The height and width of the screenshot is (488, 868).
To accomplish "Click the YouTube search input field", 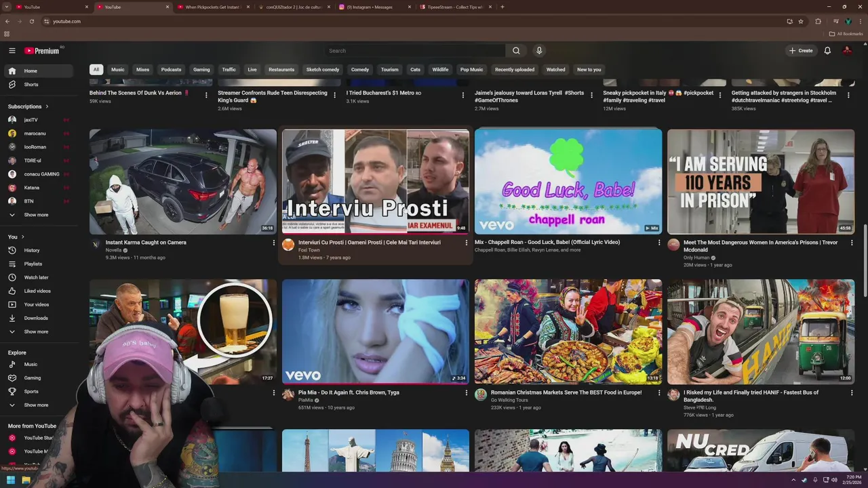I will [415, 51].
